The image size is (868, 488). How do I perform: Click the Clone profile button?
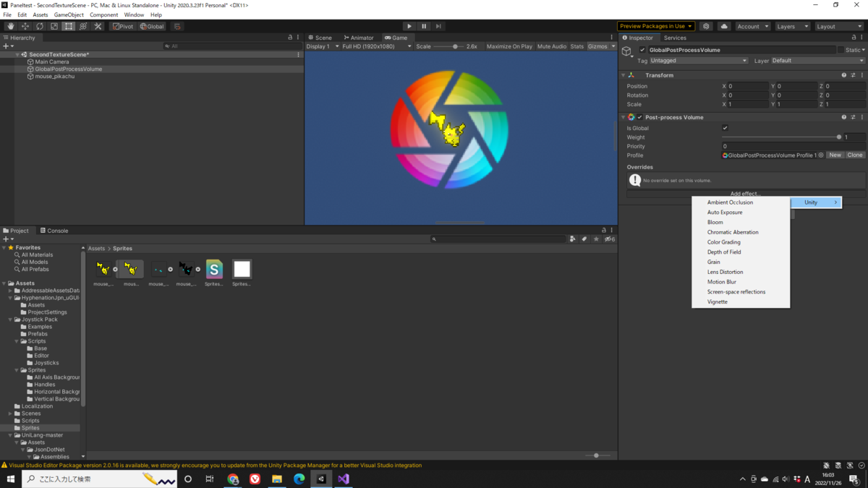point(855,155)
